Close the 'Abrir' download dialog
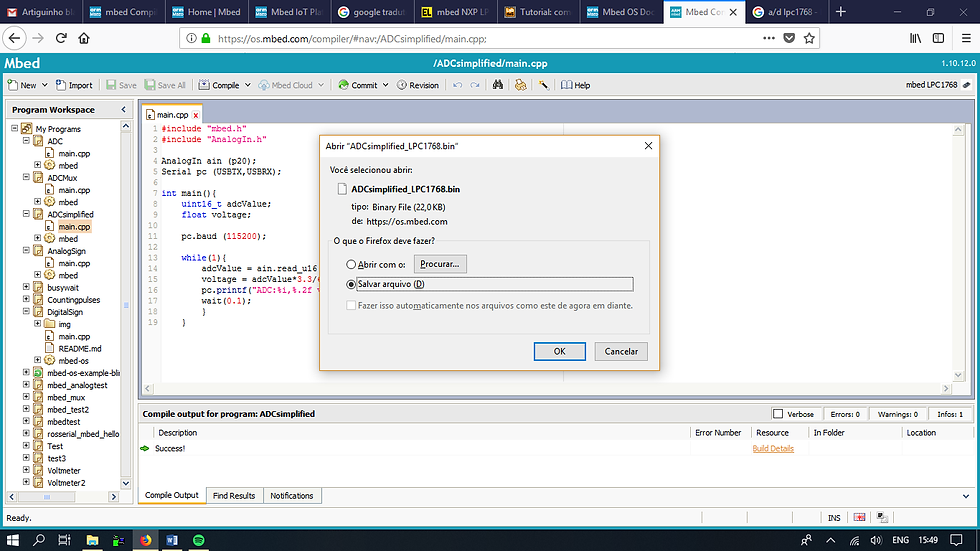 (648, 146)
